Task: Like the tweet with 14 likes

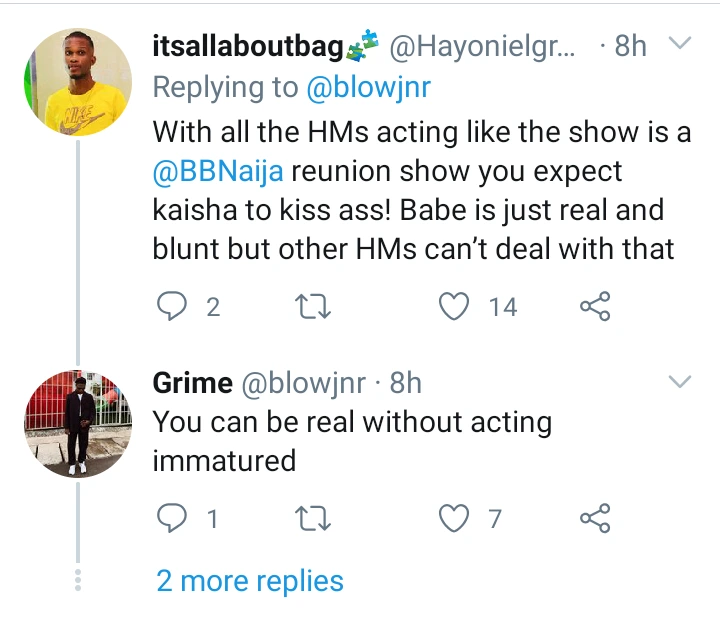Action: point(455,307)
